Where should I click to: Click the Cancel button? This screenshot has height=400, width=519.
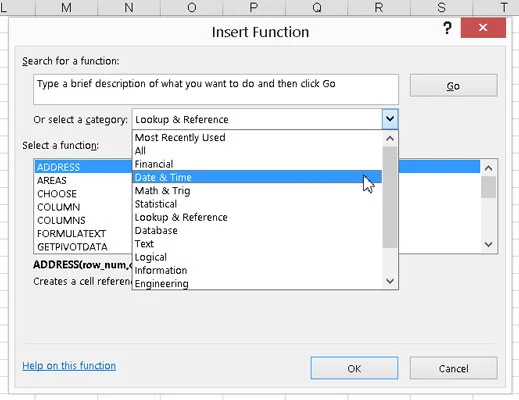(x=454, y=368)
